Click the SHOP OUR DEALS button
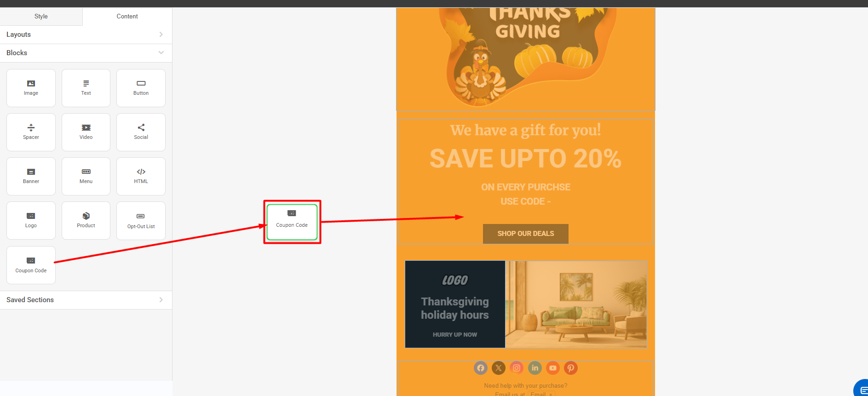This screenshot has width=868, height=396. tap(526, 234)
